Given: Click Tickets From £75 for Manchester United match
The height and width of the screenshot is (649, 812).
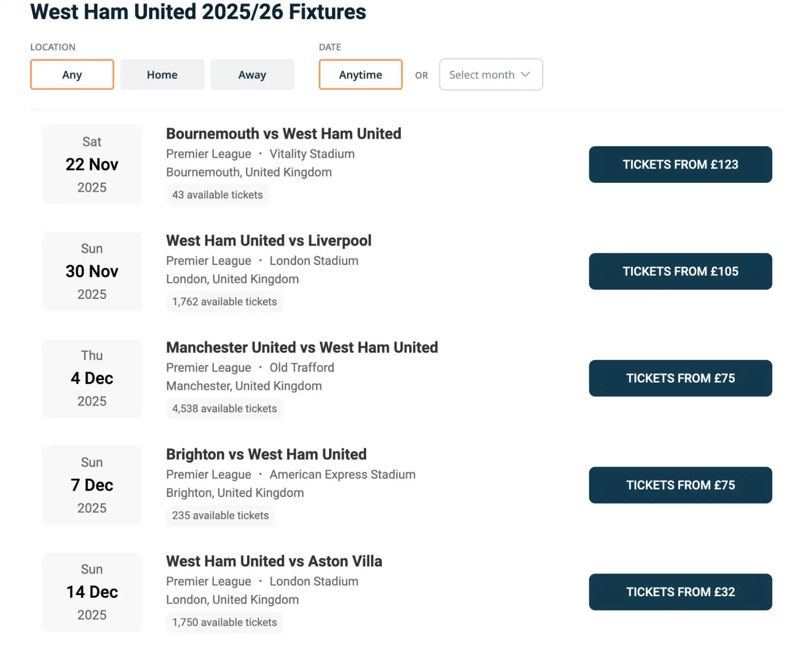Looking at the screenshot, I should point(680,378).
